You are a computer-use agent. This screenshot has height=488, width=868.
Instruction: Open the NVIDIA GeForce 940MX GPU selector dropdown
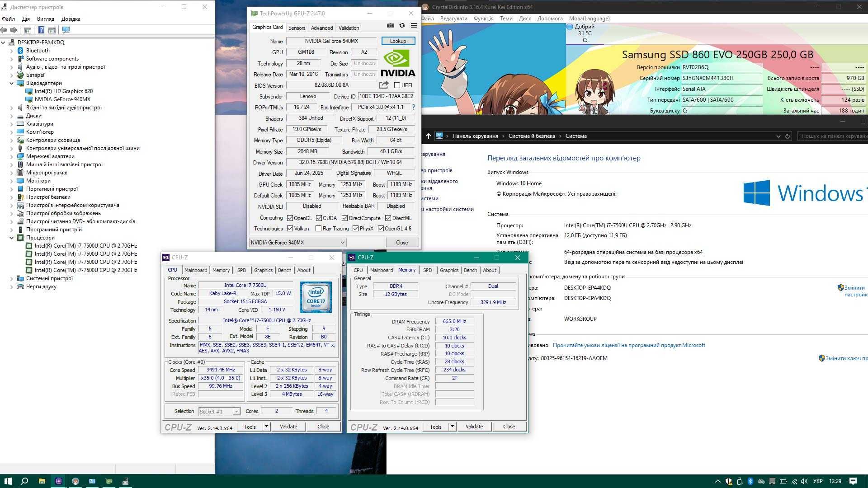click(x=297, y=243)
